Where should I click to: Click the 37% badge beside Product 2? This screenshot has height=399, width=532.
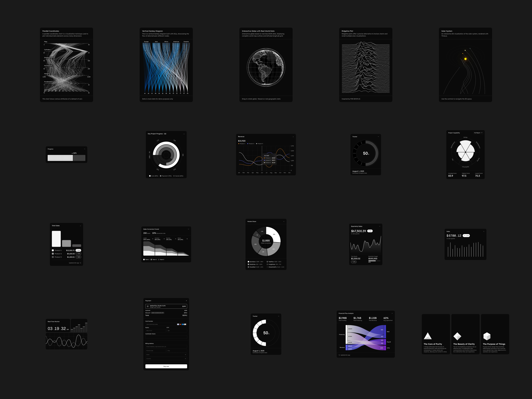(x=78, y=254)
